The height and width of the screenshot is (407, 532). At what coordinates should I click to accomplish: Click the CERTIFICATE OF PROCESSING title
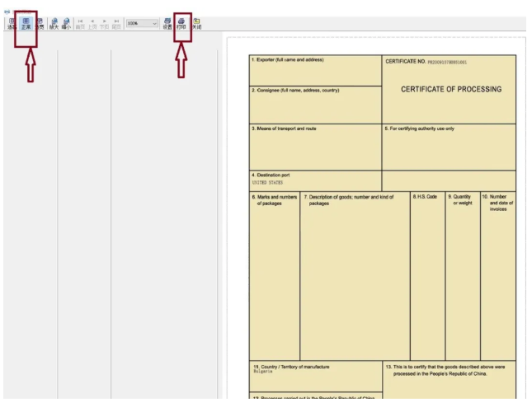[450, 90]
